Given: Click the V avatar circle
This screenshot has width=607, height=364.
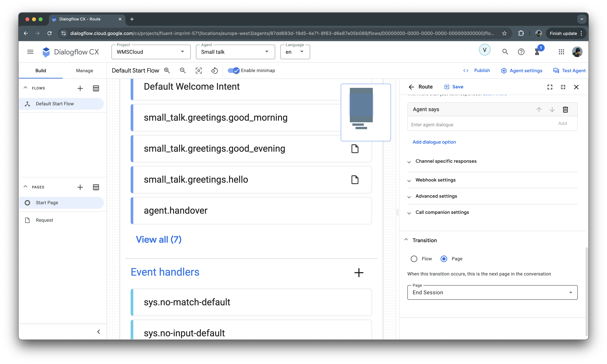Looking at the screenshot, I should point(485,50).
